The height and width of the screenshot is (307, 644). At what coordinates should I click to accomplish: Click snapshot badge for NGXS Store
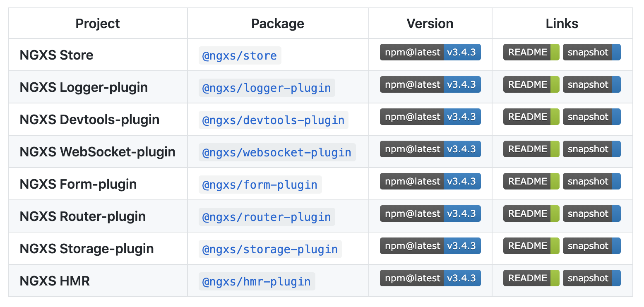(x=591, y=53)
